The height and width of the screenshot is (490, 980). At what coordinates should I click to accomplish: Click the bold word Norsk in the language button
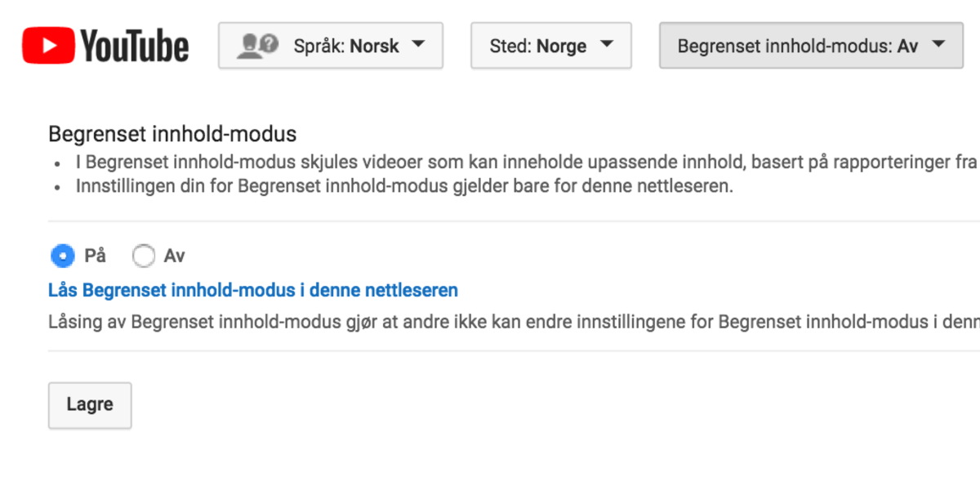tap(375, 46)
